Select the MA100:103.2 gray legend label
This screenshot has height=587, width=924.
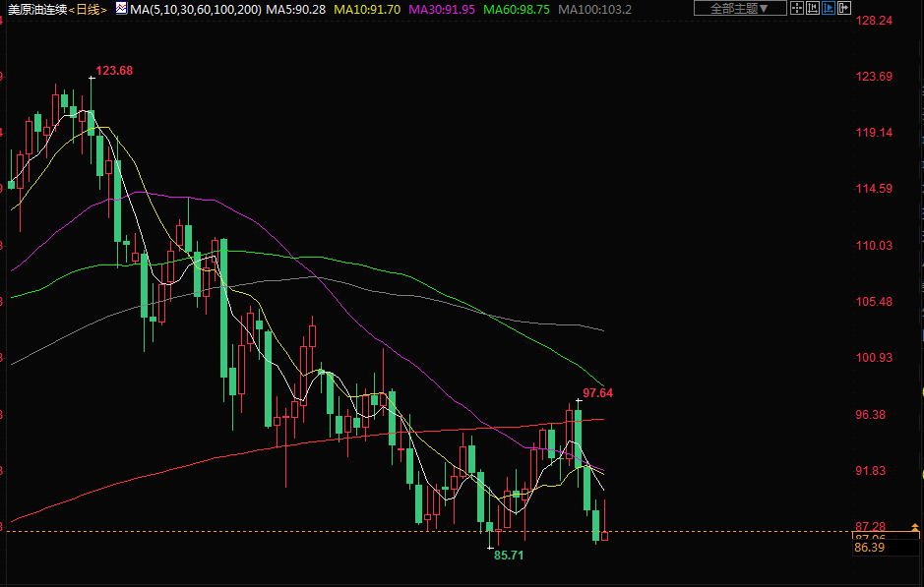click(x=594, y=9)
